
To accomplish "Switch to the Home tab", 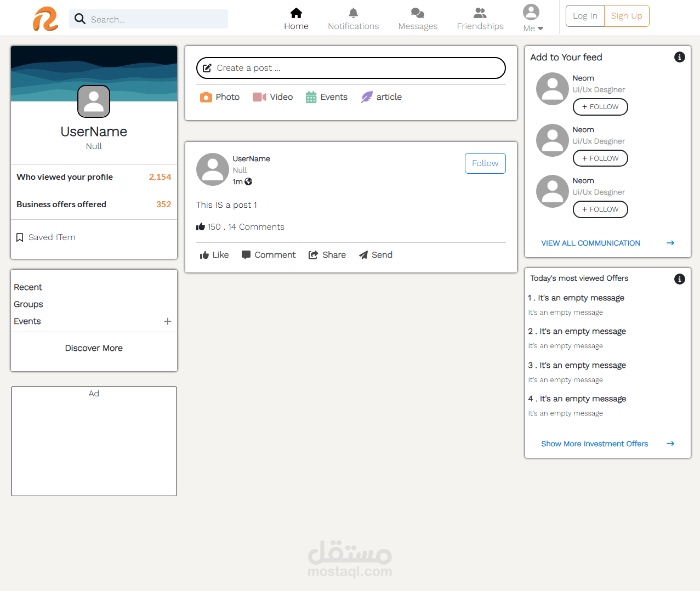I will point(296,18).
